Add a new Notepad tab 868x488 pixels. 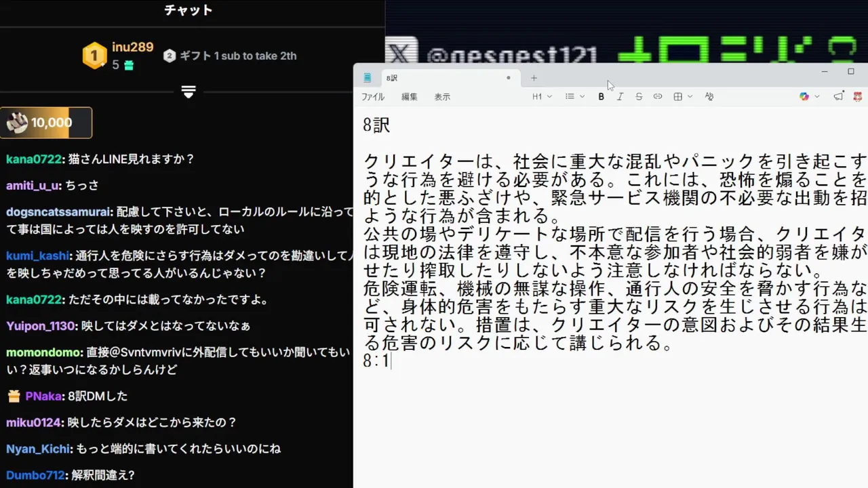(534, 78)
